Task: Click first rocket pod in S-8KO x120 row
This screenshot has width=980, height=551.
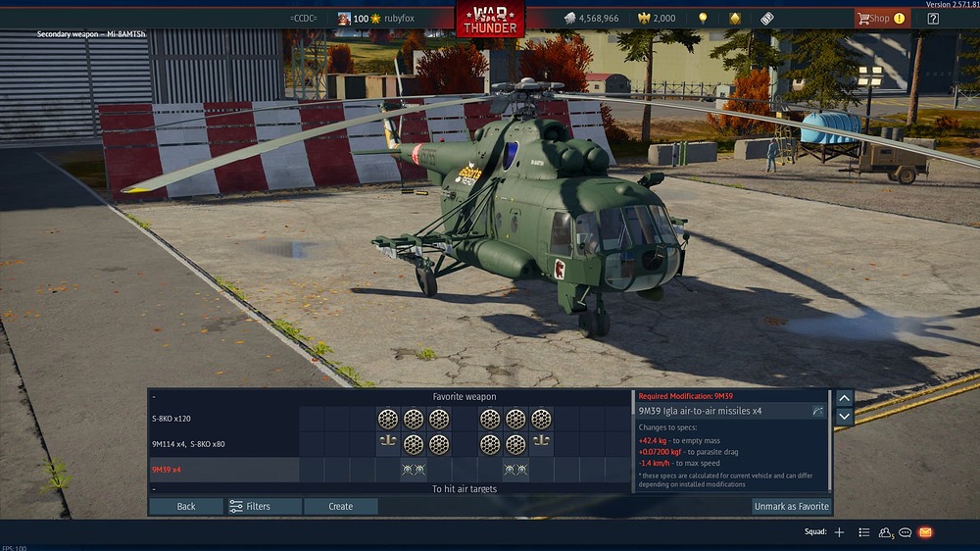Action: [387, 419]
